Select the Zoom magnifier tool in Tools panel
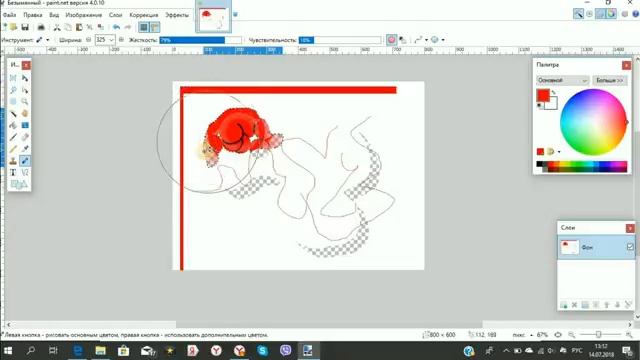640x360 pixels. [25, 102]
